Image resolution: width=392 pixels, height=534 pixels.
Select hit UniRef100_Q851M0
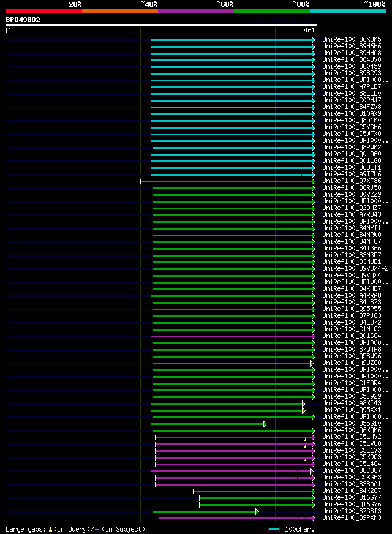[352, 121]
